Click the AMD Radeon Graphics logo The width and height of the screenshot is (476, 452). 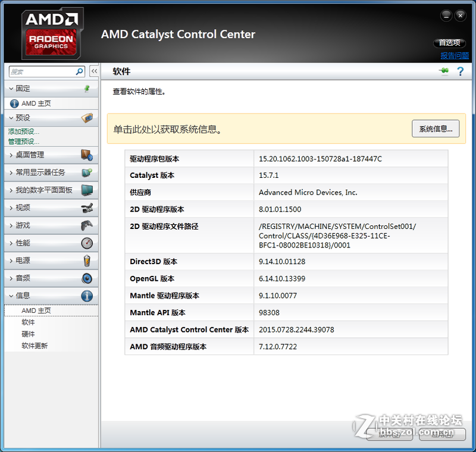(x=52, y=34)
